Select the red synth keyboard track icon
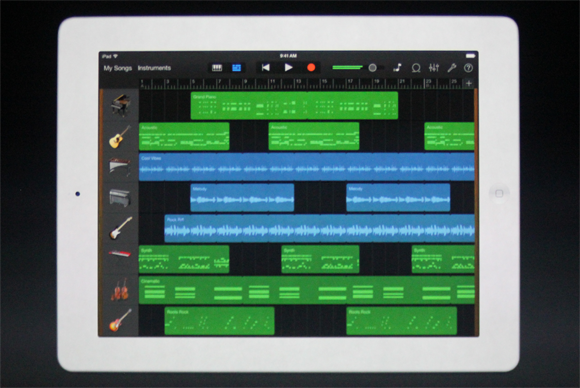Image resolution: width=580 pixels, height=388 pixels. click(x=120, y=254)
